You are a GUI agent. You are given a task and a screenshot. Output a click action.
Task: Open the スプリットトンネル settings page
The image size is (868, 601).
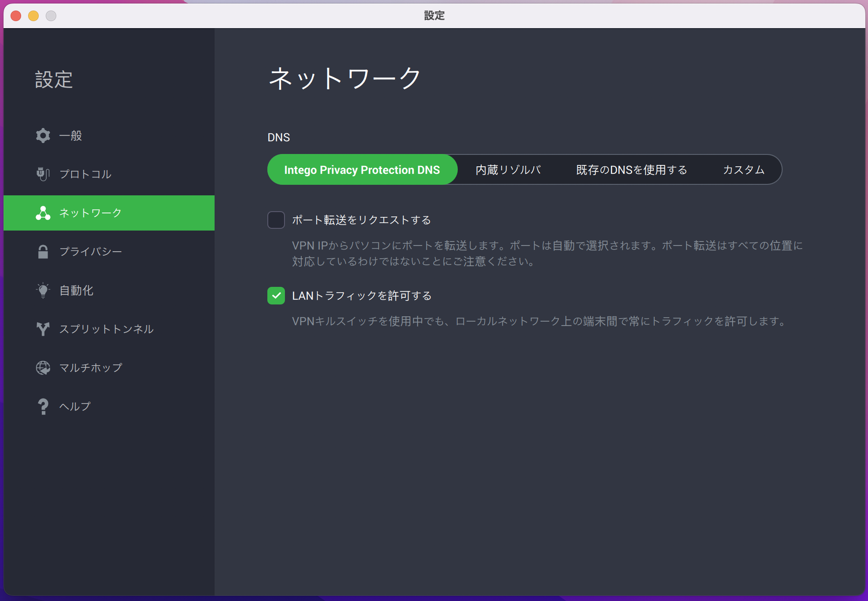109,329
